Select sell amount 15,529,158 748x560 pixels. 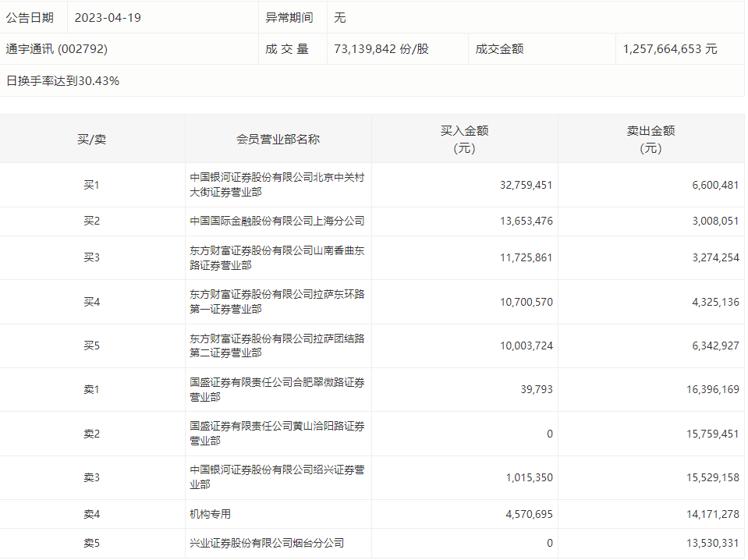point(713,477)
